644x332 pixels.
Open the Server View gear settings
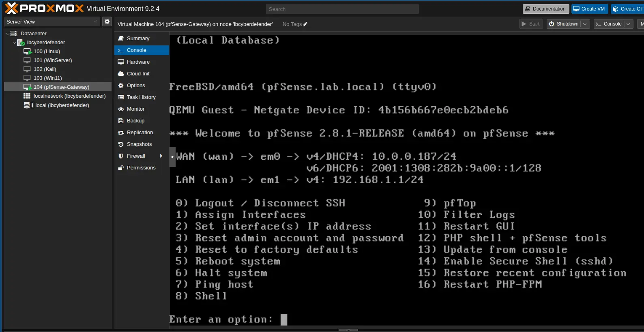pyautogui.click(x=107, y=21)
